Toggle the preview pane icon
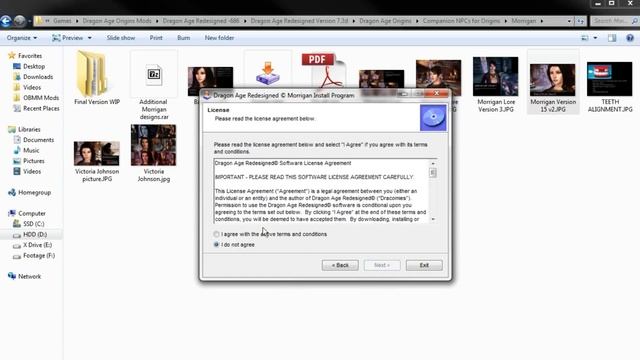 (x=612, y=38)
